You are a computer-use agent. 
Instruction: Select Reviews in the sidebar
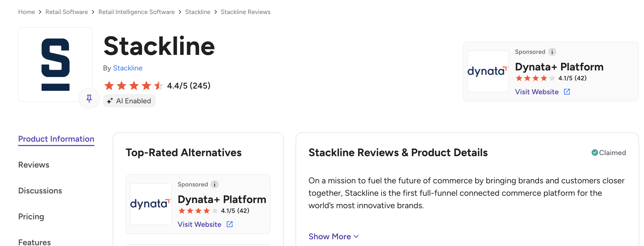coord(34,165)
